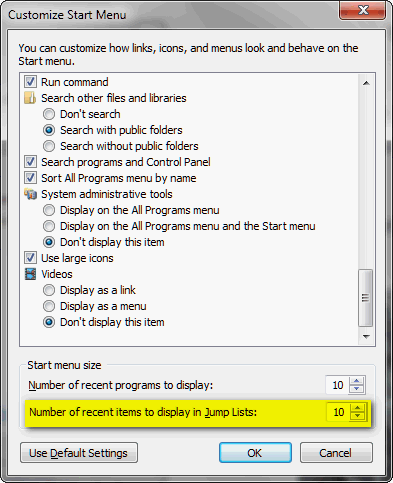The width and height of the screenshot is (393, 483).
Task: Click the recent programs number field
Action: click(x=338, y=385)
